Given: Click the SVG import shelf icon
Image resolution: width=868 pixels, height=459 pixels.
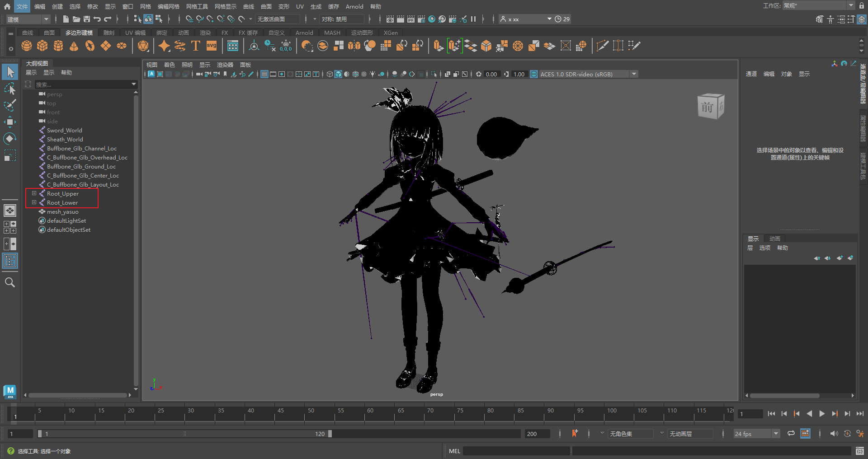Looking at the screenshot, I should (x=212, y=46).
